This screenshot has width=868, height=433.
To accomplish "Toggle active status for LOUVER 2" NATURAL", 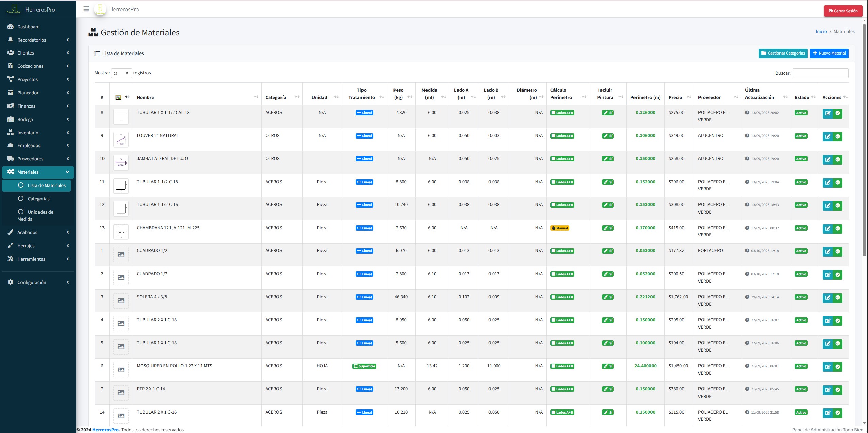I will (x=838, y=137).
